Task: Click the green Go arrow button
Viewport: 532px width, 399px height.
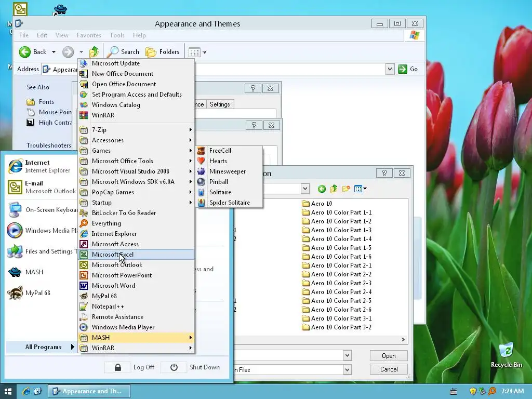Action: (403, 69)
